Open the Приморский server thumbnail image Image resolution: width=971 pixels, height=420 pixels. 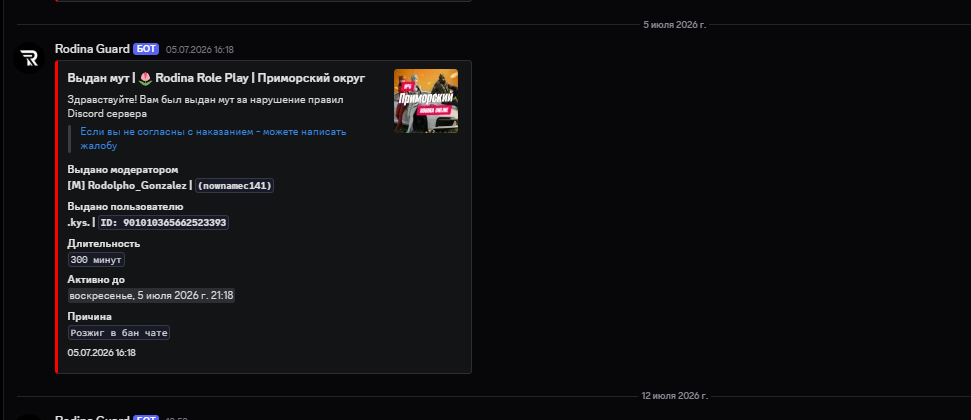click(x=426, y=101)
